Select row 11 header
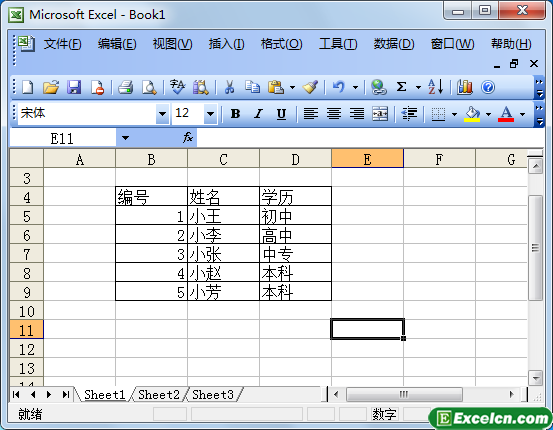The height and width of the screenshot is (430, 553). (26, 330)
